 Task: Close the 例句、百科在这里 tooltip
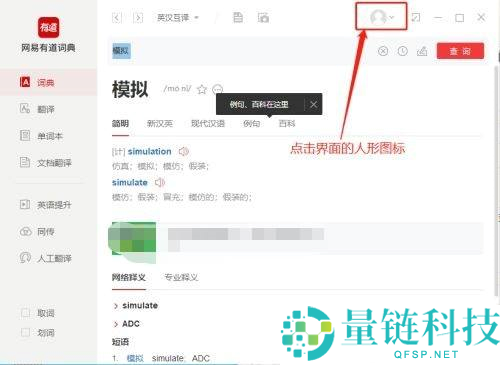(313, 105)
